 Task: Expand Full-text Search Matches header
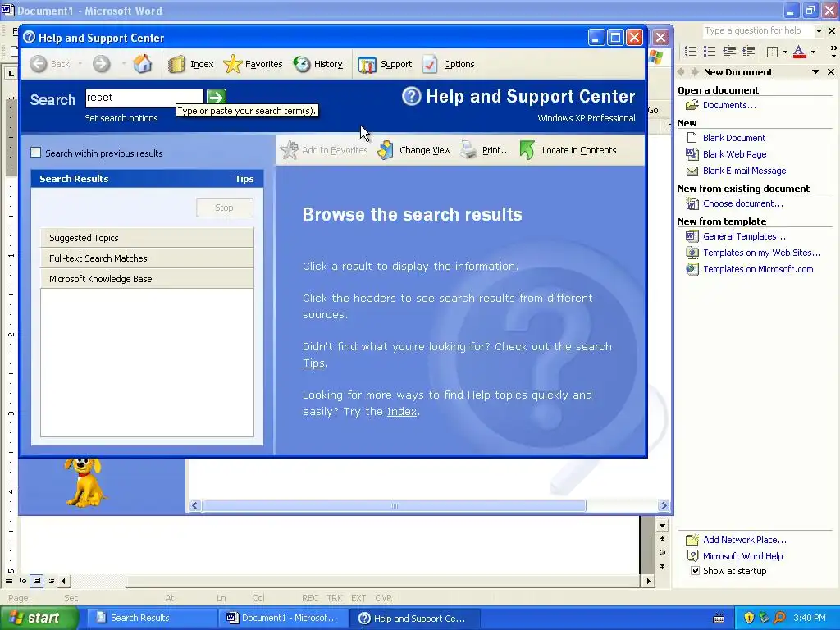click(147, 258)
